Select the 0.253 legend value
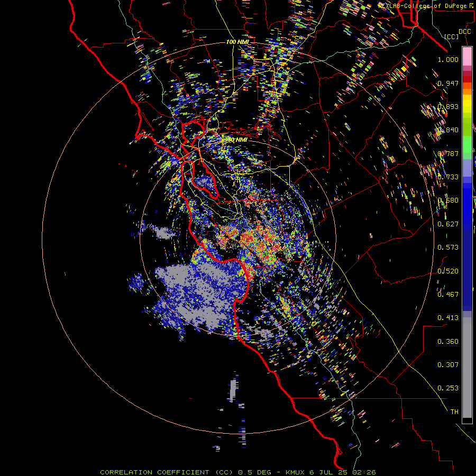This screenshot has width=476, height=476. pos(448,388)
